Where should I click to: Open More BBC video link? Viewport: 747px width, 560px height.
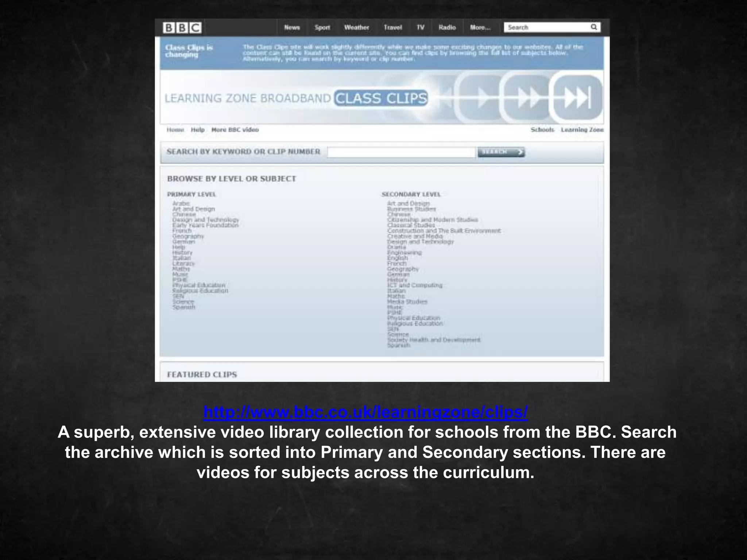click(235, 130)
